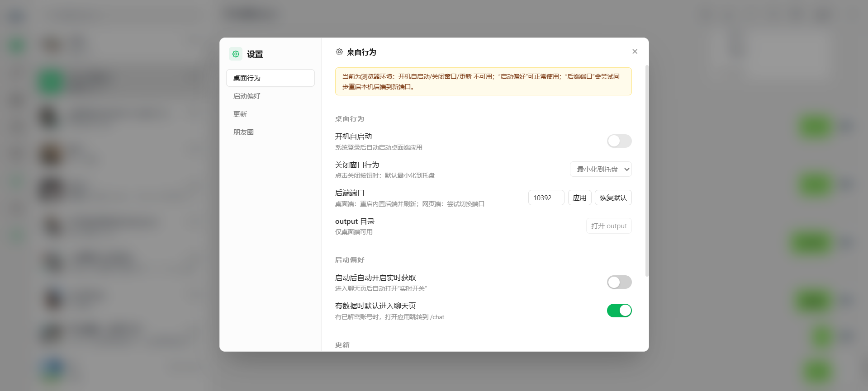The height and width of the screenshot is (391, 868).
Task: Click the 打开 output button
Action: (609, 226)
